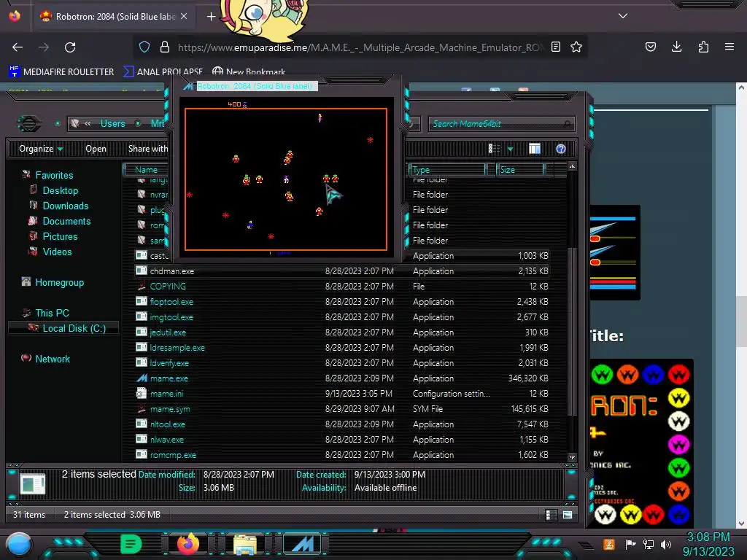The image size is (747, 560).
Task: Sort files by Size column
Action: click(519, 169)
